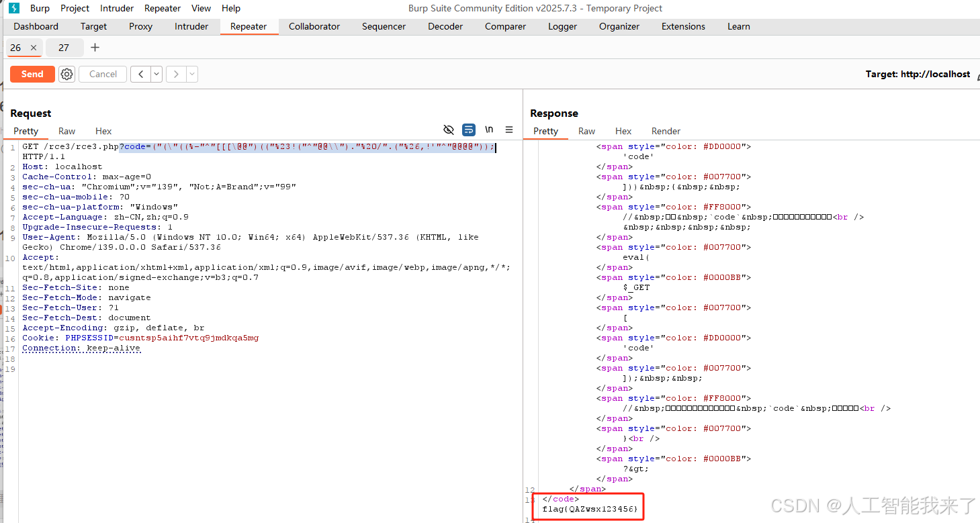Open Repeater settings gear icon
This screenshot has width=980, height=523.
(x=66, y=75)
